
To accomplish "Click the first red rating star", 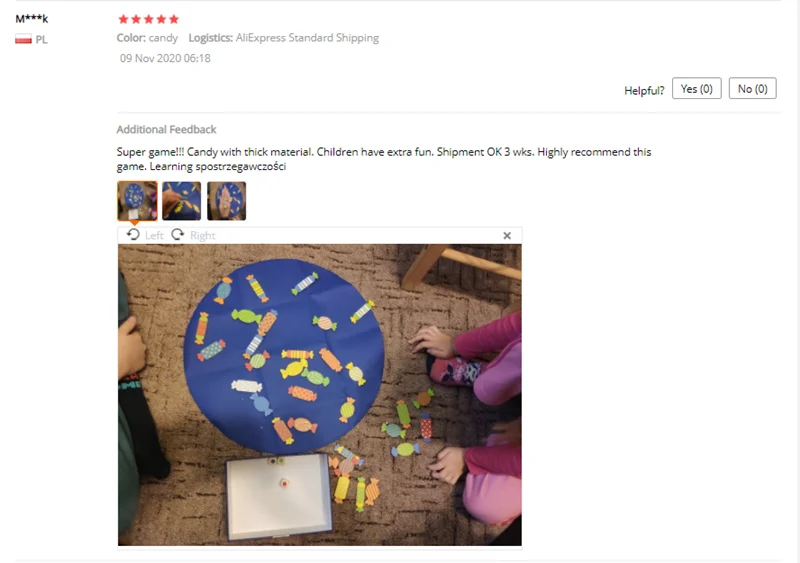I will click(123, 19).
